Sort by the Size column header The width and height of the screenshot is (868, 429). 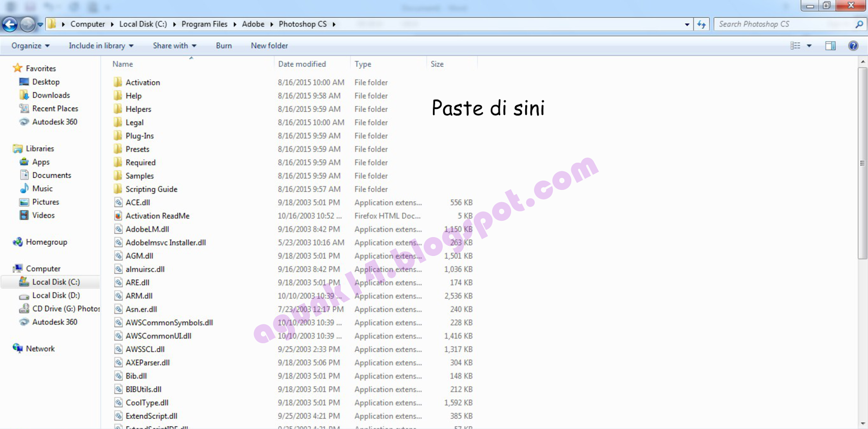[437, 64]
